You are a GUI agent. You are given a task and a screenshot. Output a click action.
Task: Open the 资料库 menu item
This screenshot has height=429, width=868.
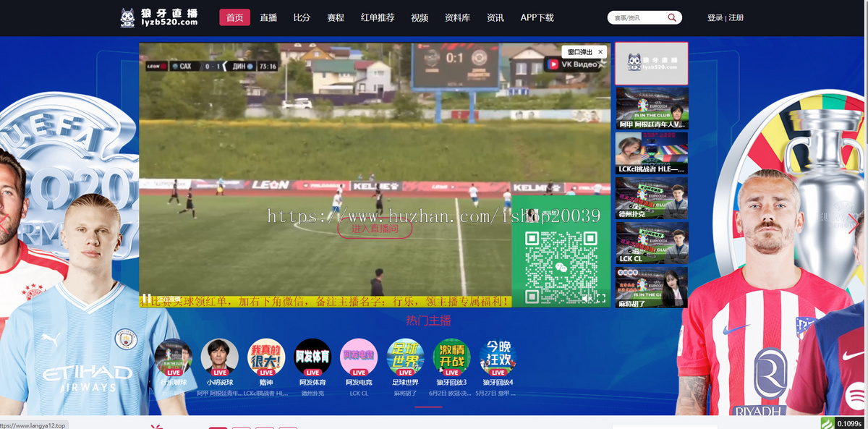pos(457,17)
